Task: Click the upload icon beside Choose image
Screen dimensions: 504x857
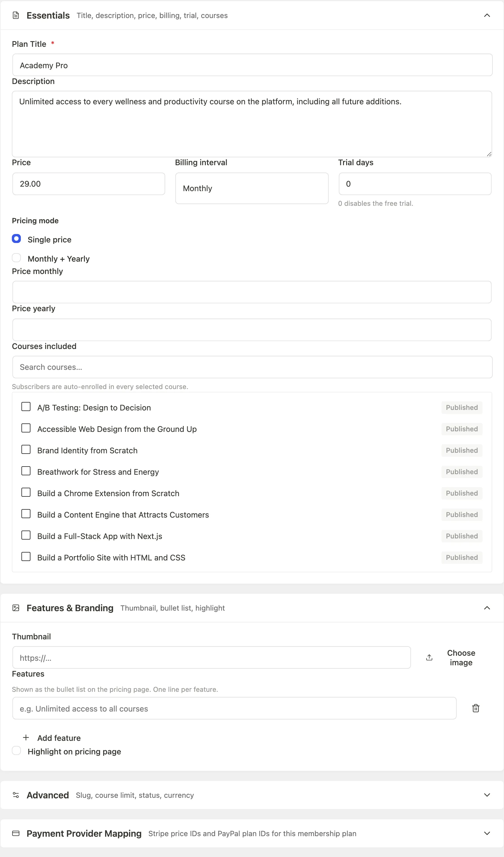Action: 429,657
